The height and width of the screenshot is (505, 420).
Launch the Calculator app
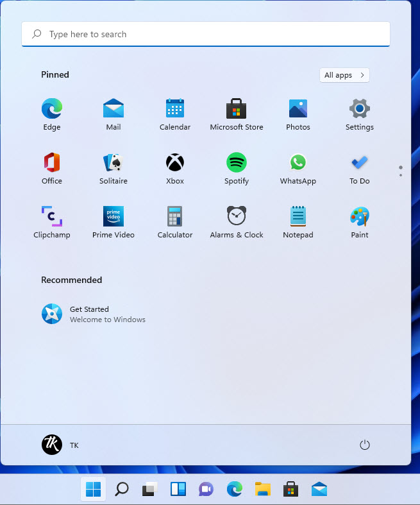[x=175, y=222]
